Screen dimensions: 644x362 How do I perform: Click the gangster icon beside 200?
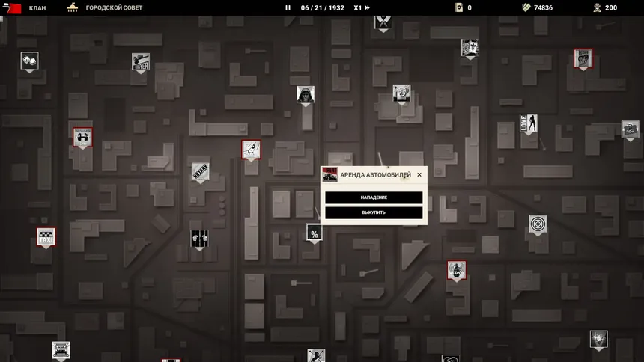click(x=597, y=7)
